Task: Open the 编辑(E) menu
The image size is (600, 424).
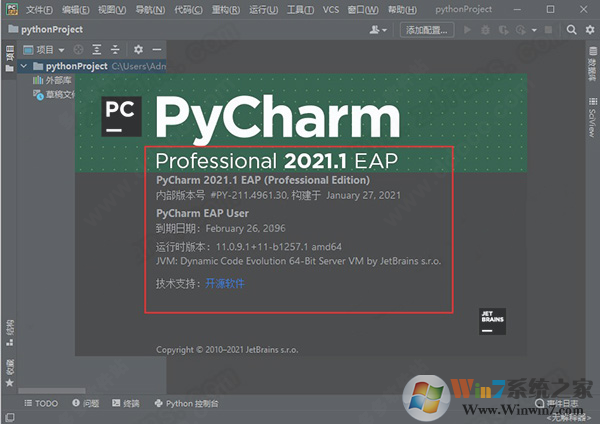Action: (x=75, y=10)
